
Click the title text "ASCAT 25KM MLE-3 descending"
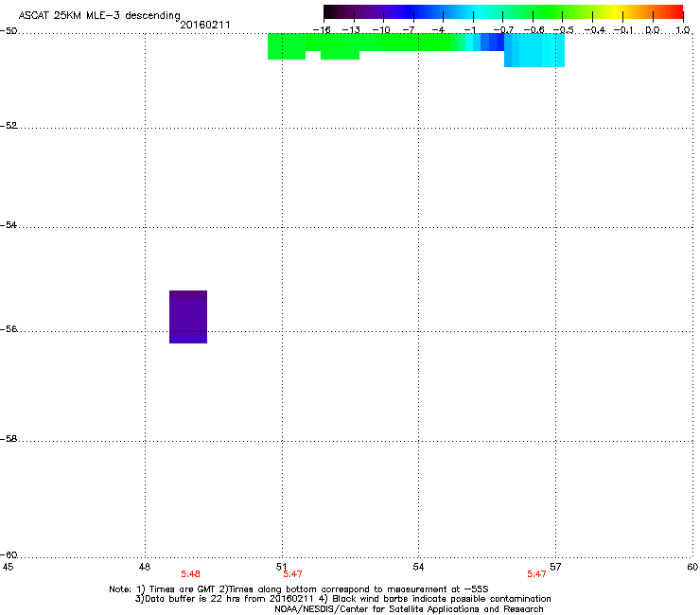(99, 16)
